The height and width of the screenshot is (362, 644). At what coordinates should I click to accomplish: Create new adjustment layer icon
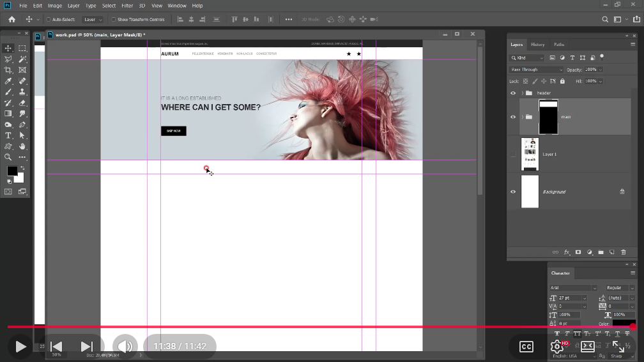pyautogui.click(x=589, y=252)
